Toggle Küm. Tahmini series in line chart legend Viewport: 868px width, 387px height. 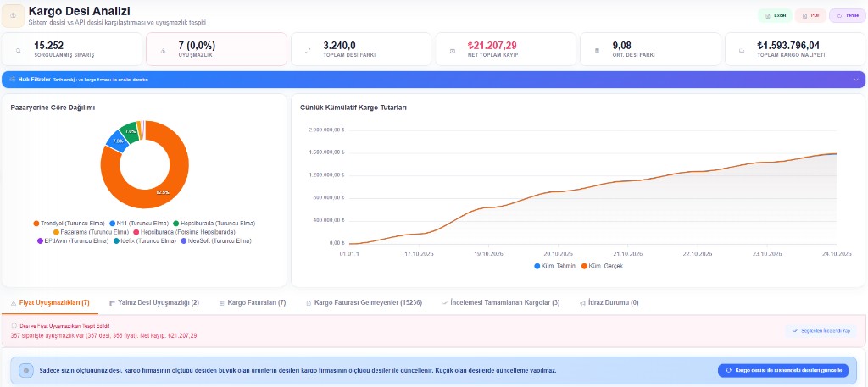pyautogui.click(x=556, y=266)
